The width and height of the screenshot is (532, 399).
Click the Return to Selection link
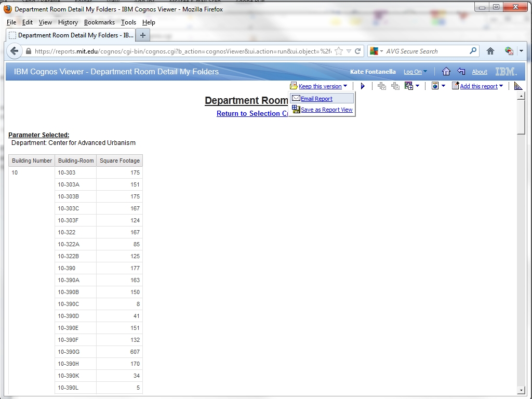tap(252, 114)
